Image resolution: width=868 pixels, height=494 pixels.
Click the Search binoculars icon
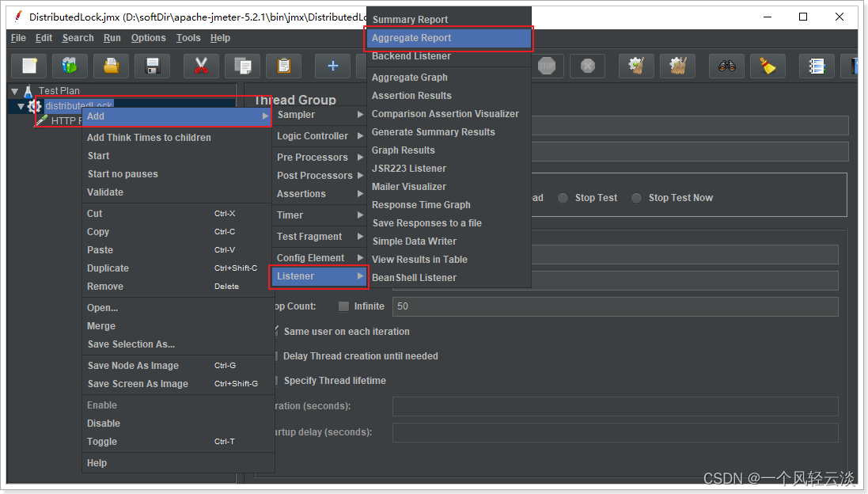click(x=727, y=66)
